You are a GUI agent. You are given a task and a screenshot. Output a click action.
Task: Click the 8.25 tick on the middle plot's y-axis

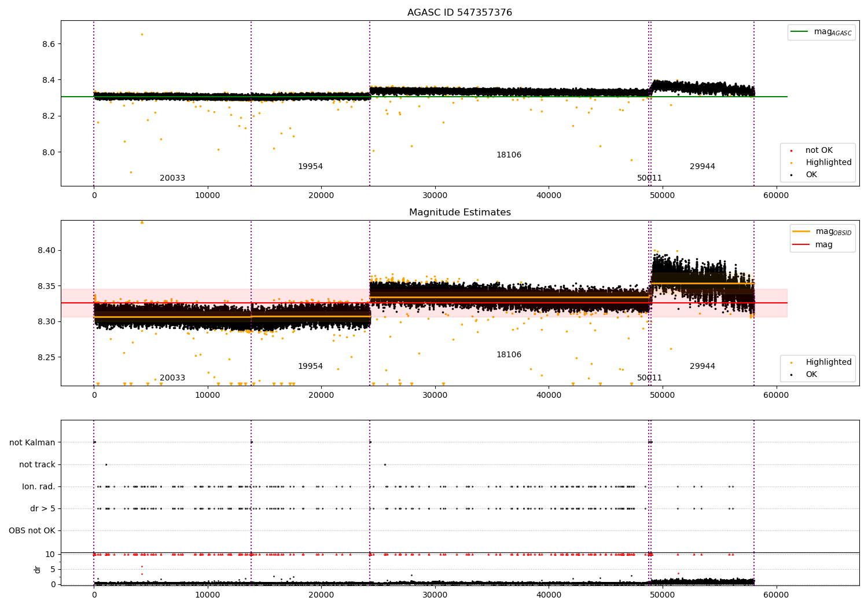46,358
